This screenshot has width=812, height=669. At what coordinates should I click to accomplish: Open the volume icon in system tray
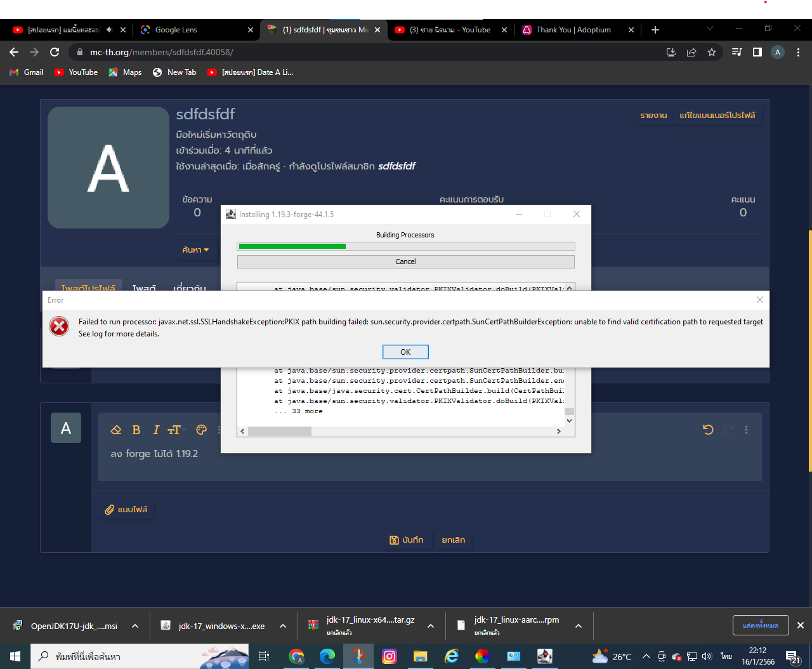707,656
